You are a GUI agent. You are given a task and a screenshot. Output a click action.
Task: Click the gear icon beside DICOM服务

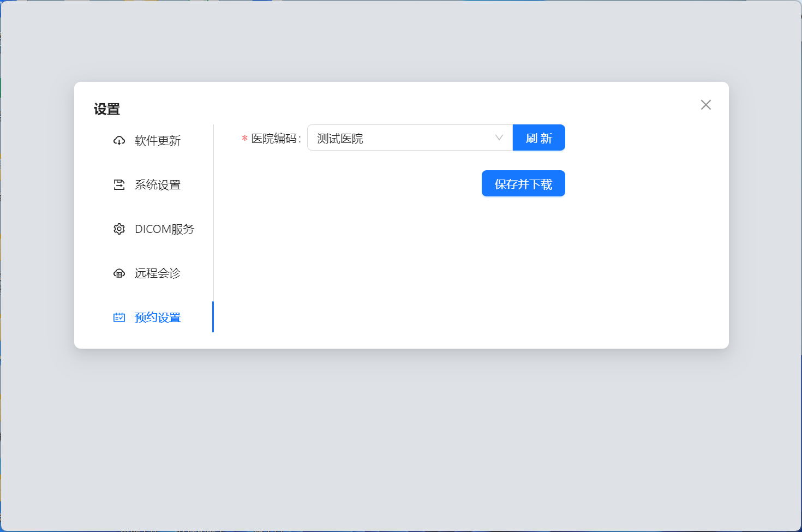[119, 229]
